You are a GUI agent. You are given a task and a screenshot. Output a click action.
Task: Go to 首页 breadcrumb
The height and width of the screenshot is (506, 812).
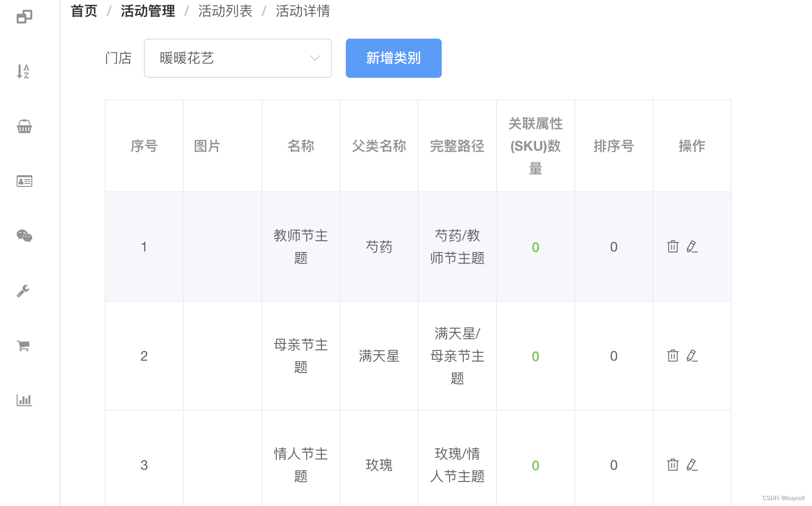84,11
